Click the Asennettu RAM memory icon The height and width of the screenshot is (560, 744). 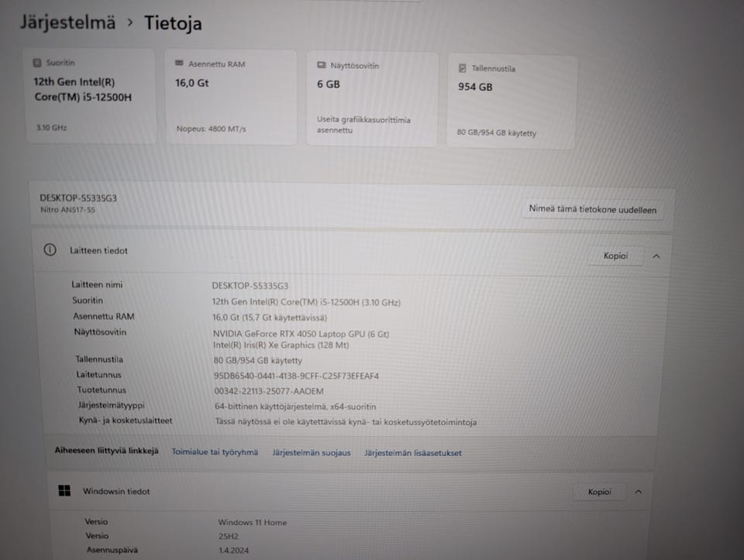(x=179, y=63)
